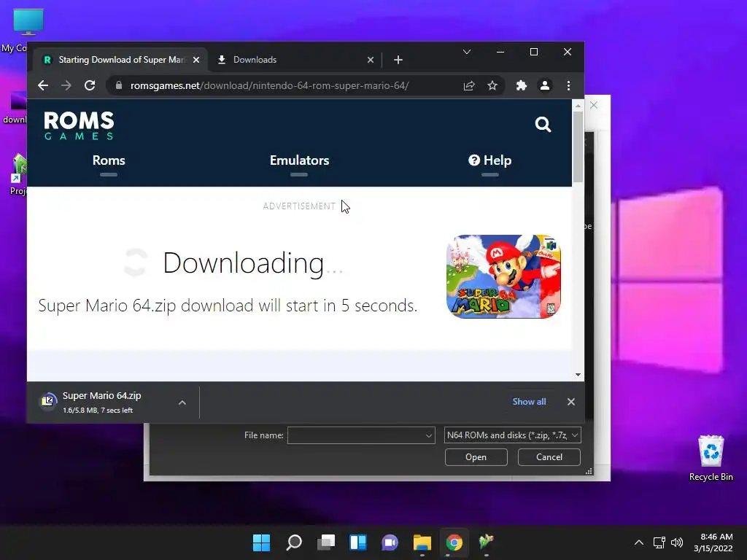747x560 pixels.
Task: Click the padlock site info icon
Action: tap(119, 86)
